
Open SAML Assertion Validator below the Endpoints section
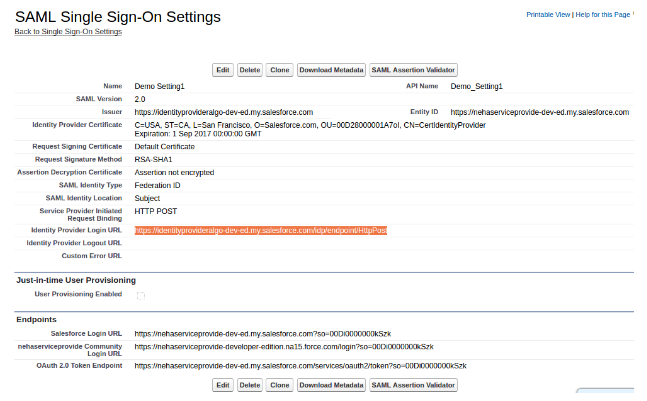[413, 385]
